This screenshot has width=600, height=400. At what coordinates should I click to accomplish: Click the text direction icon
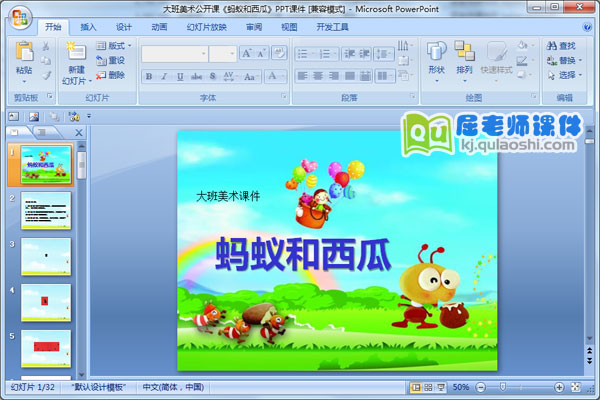click(405, 46)
